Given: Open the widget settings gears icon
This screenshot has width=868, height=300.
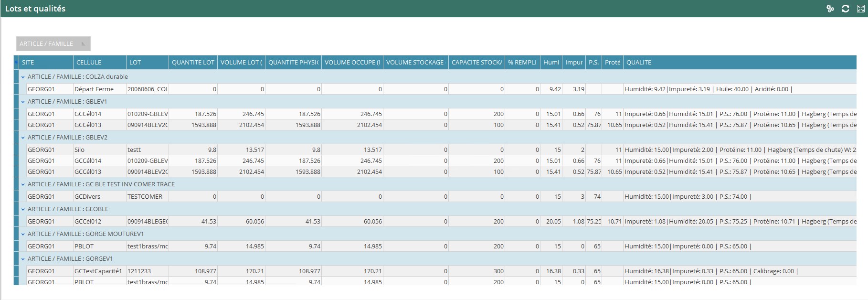Looking at the screenshot, I should [x=830, y=9].
